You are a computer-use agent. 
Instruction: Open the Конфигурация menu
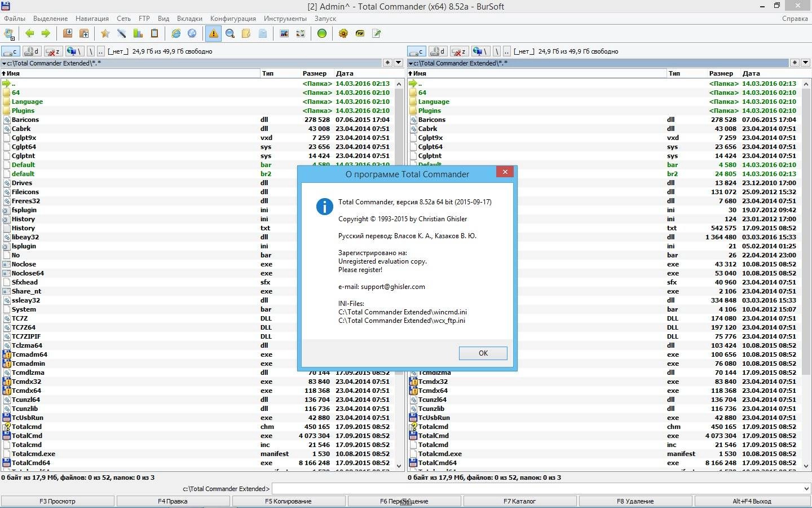[233, 19]
